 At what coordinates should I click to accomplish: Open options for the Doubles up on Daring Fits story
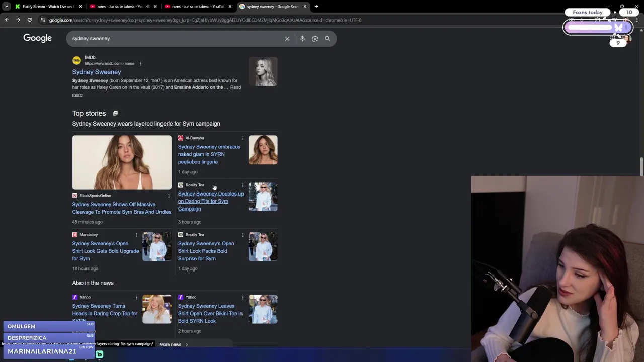pyautogui.click(x=243, y=185)
